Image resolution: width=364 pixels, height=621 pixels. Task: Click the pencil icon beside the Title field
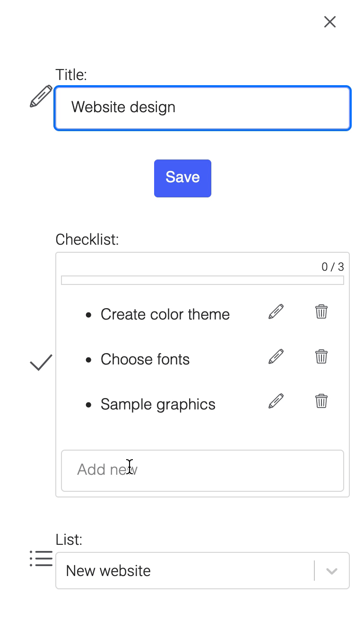point(41,96)
